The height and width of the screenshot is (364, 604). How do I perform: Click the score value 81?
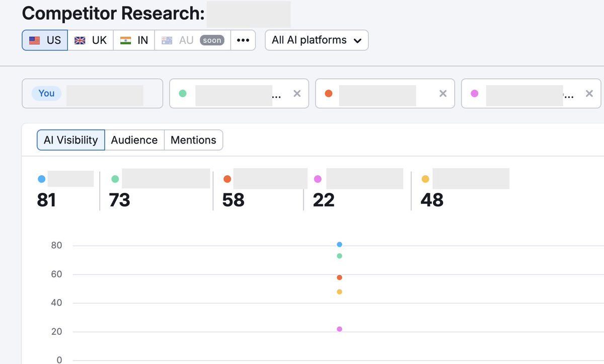pyautogui.click(x=46, y=200)
